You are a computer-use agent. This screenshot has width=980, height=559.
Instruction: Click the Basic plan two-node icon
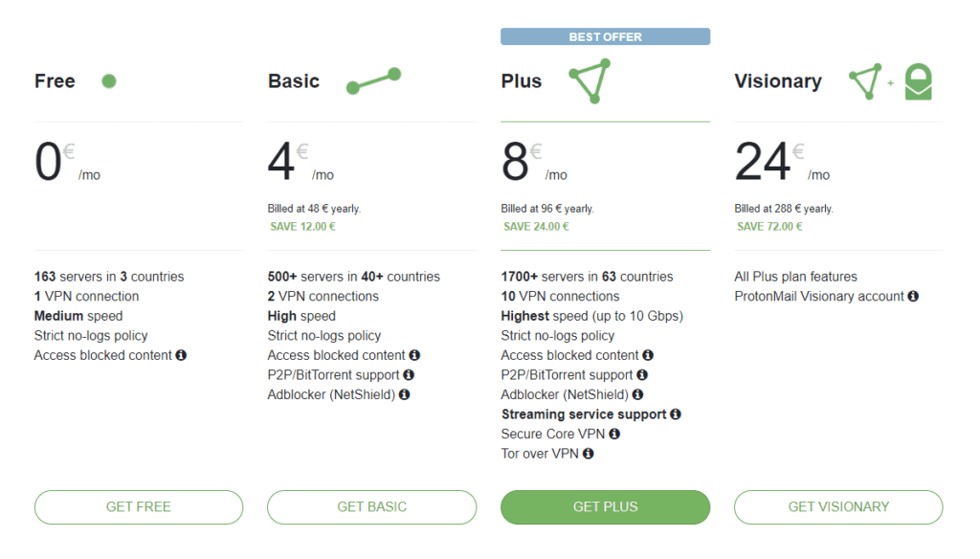373,81
